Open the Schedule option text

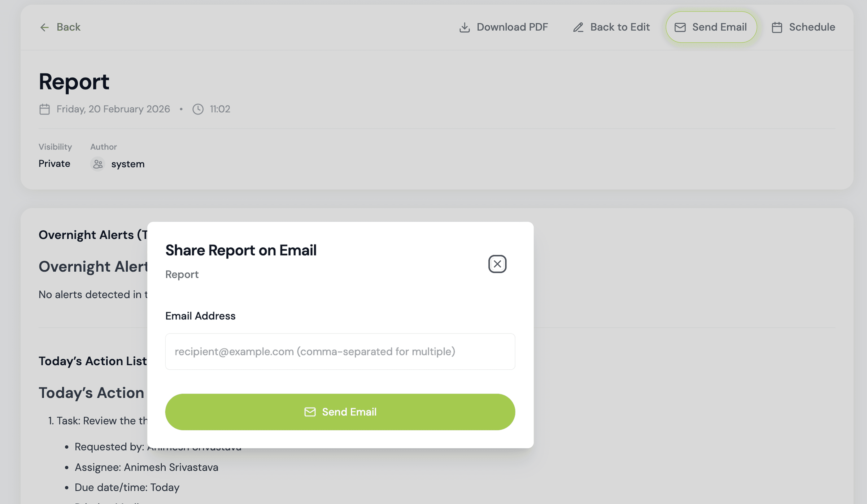[x=812, y=27]
